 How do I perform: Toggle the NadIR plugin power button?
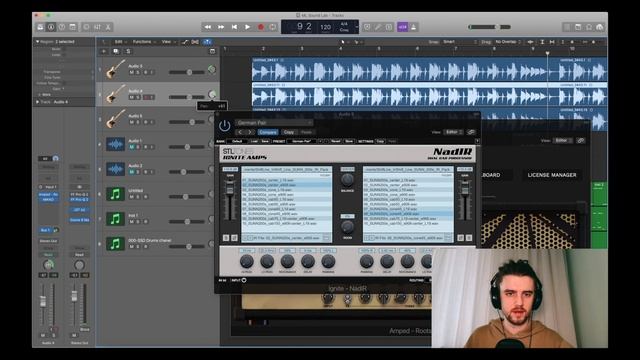coord(224,126)
